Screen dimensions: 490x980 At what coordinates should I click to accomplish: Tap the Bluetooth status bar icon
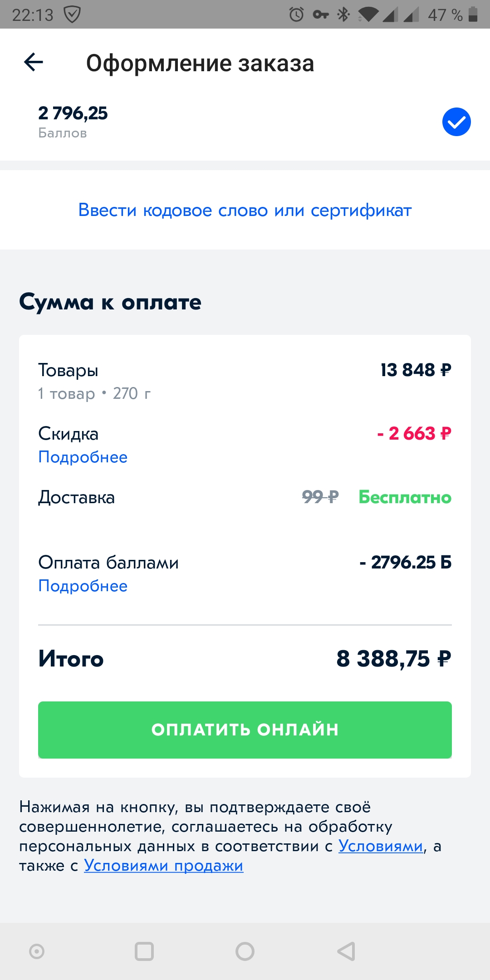343,15
